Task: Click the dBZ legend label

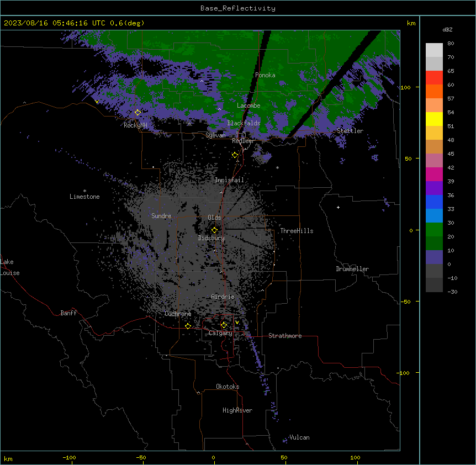Action: (x=447, y=30)
